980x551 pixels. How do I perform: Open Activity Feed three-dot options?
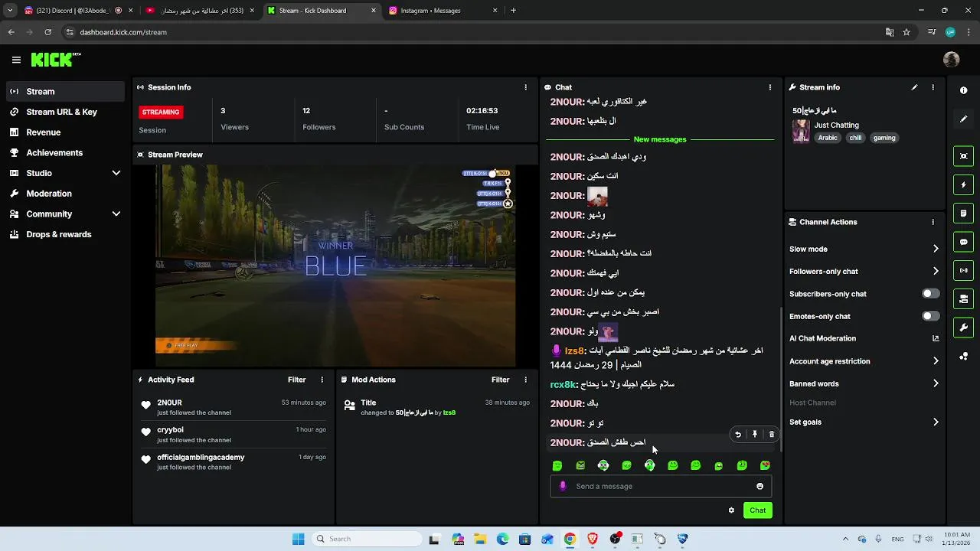pos(322,380)
